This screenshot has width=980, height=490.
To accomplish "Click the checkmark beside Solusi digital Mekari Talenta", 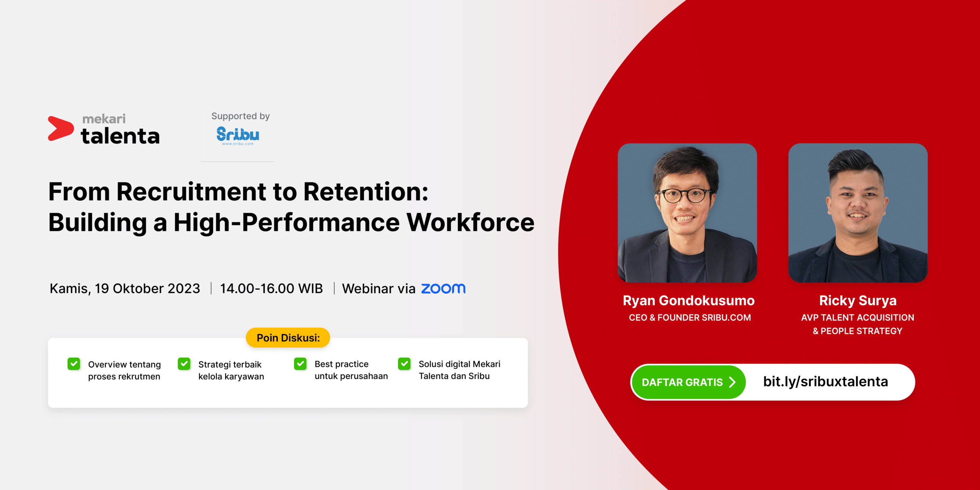I will 404,364.
